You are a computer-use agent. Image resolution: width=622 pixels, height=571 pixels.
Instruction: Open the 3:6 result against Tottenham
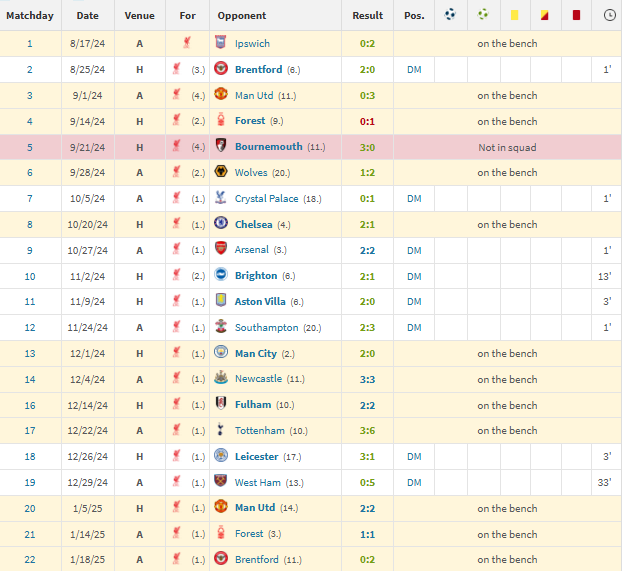coord(367,431)
